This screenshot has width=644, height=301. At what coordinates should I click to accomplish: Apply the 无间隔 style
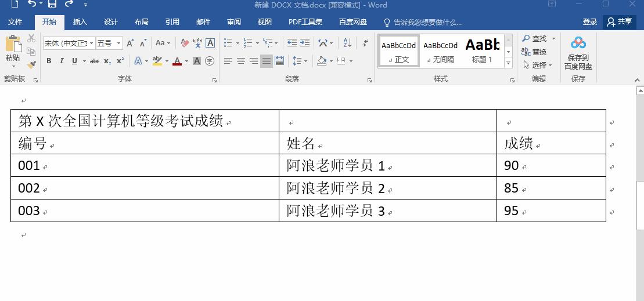[x=440, y=52]
